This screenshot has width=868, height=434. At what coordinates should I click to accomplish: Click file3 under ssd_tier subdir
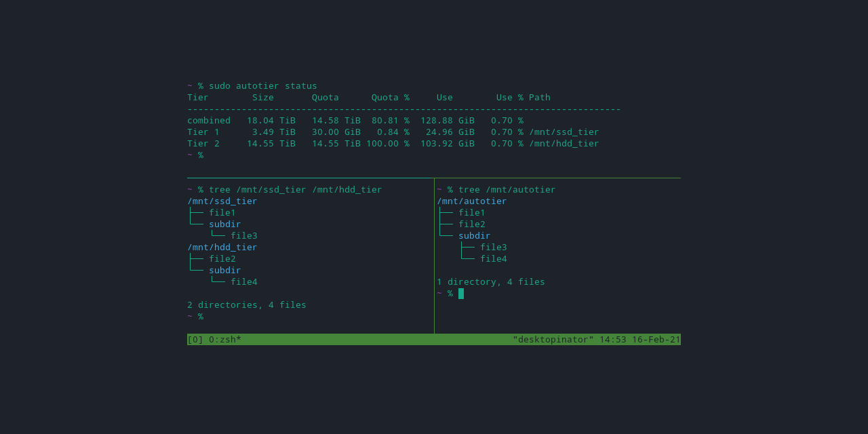pos(244,235)
